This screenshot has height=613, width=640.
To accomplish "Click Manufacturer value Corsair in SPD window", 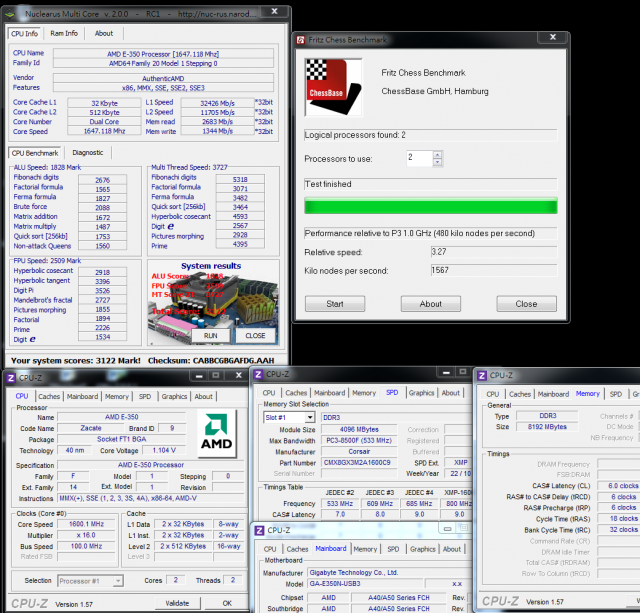I will [x=359, y=451].
